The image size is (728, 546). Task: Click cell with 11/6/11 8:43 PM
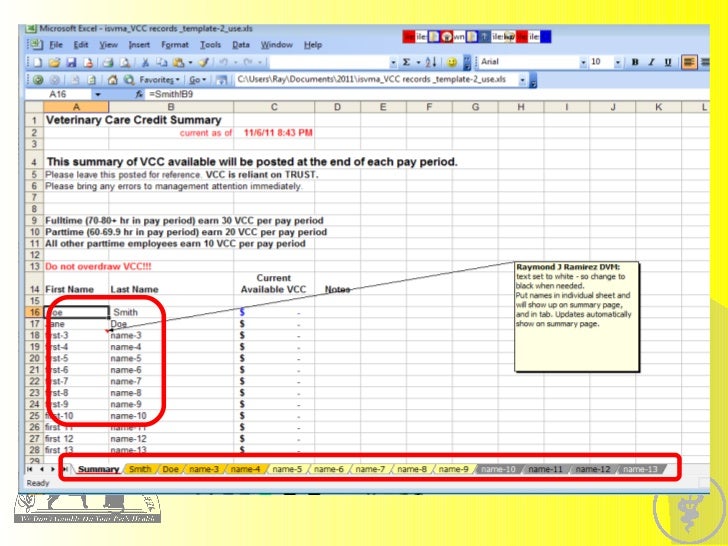(x=274, y=133)
